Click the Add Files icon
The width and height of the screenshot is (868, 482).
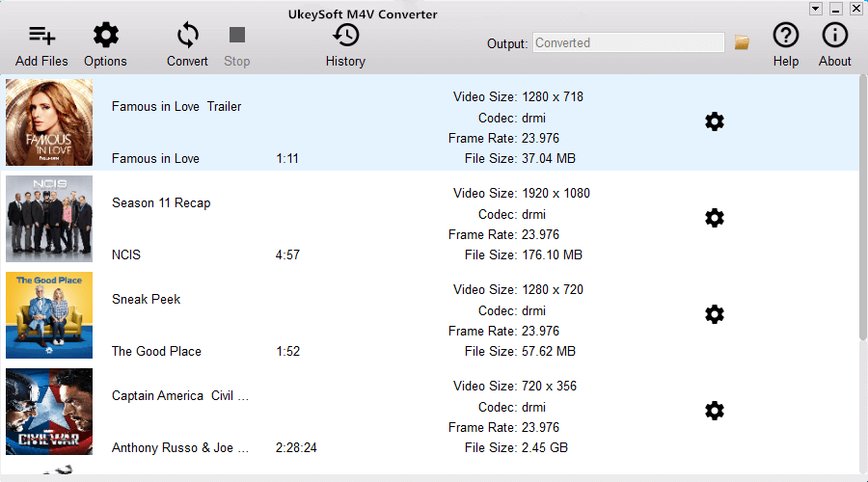41,38
